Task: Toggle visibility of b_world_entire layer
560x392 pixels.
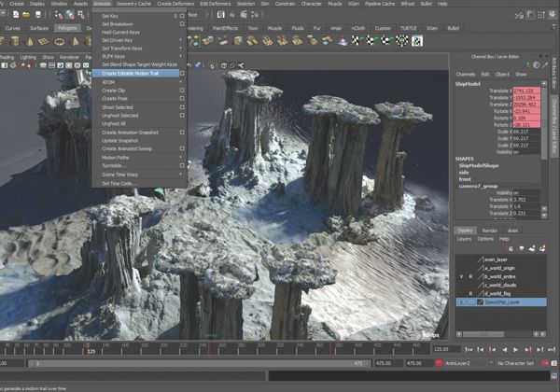Action: click(x=461, y=276)
